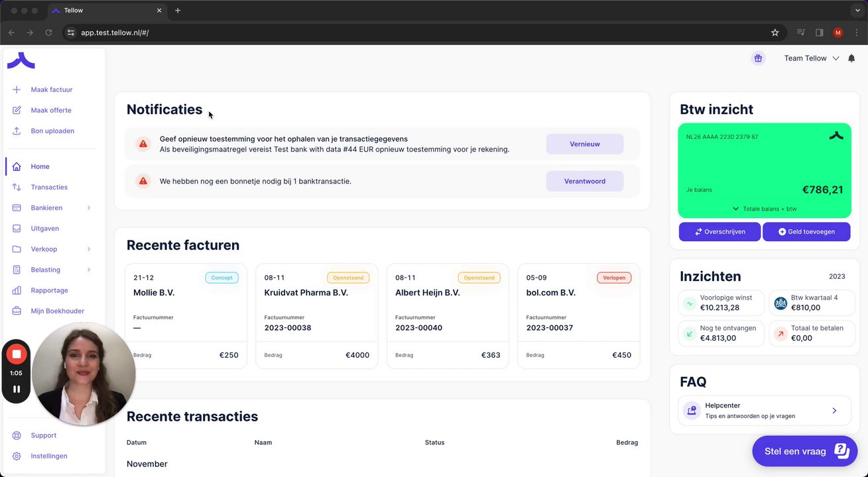Image resolution: width=868 pixels, height=477 pixels.
Task: Open Instellingen in the sidebar
Action: (x=48, y=456)
